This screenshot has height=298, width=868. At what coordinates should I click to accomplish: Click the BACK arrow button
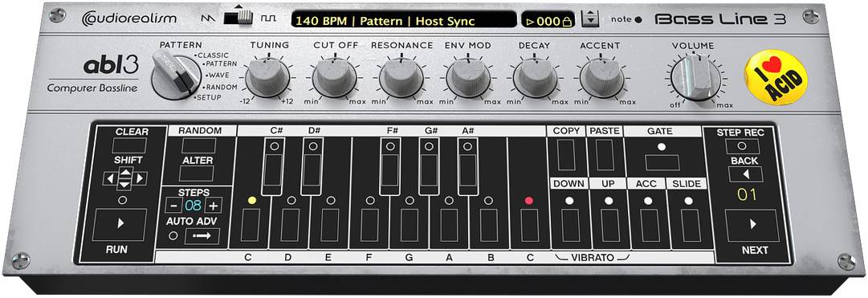[x=745, y=174]
